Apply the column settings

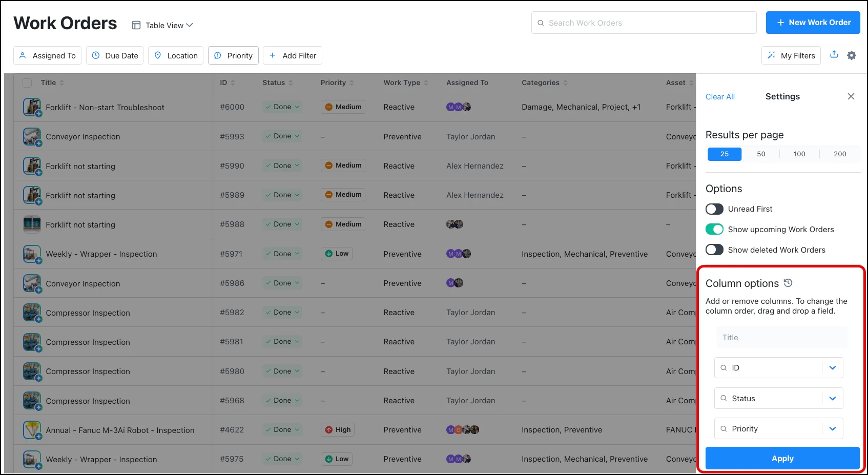782,459
